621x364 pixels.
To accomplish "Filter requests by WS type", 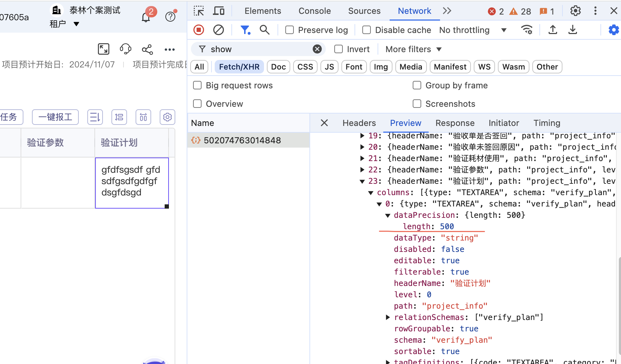I will 484,67.
